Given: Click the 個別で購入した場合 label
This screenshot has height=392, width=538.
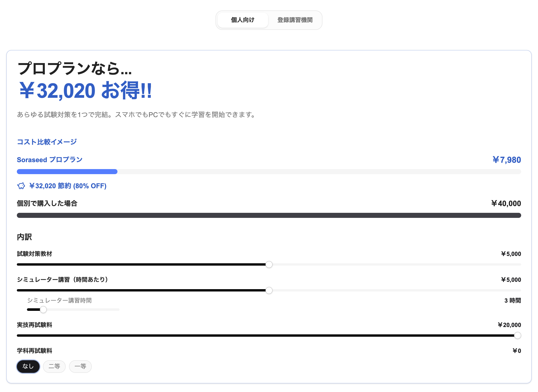Looking at the screenshot, I should [x=47, y=203].
